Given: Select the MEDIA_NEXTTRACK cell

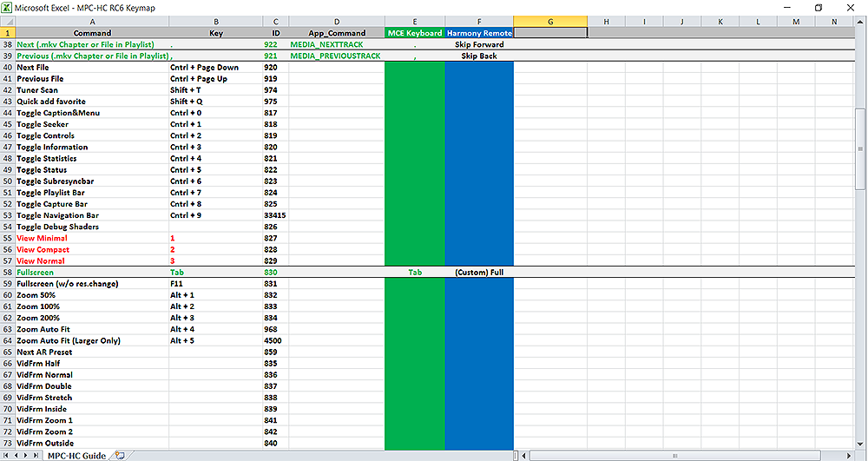Looking at the screenshot, I should point(337,44).
